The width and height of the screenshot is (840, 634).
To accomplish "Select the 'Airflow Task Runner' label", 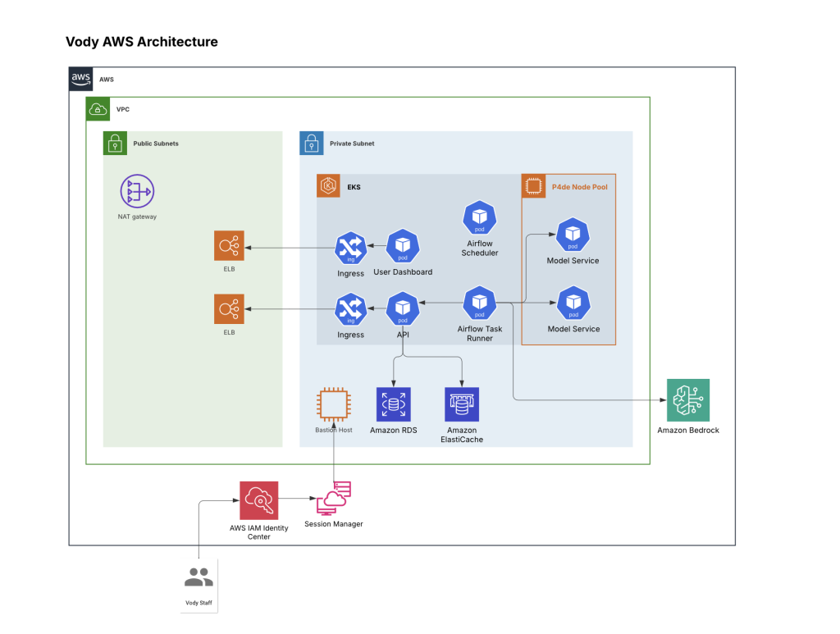I will click(479, 334).
